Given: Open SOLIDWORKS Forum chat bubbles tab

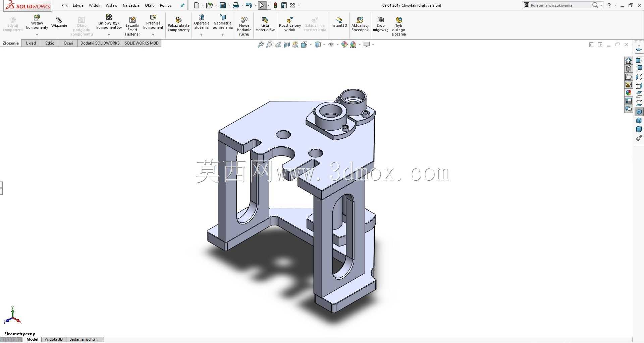Looking at the screenshot, I should pyautogui.click(x=629, y=109).
